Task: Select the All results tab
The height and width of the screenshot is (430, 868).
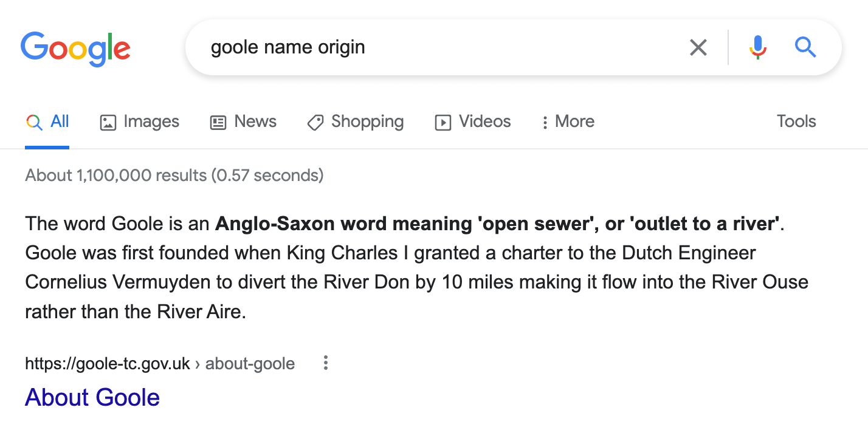Action: (x=59, y=121)
